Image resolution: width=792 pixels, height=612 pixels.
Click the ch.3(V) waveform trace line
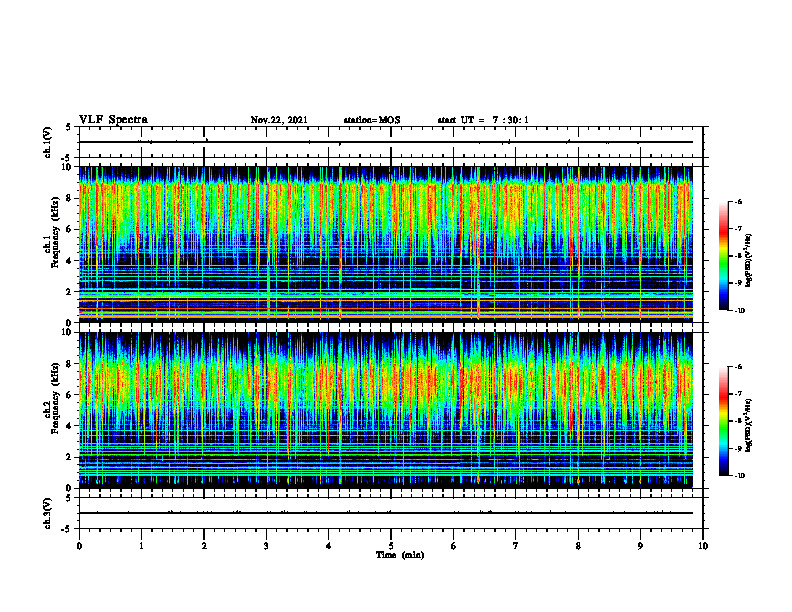(x=386, y=513)
